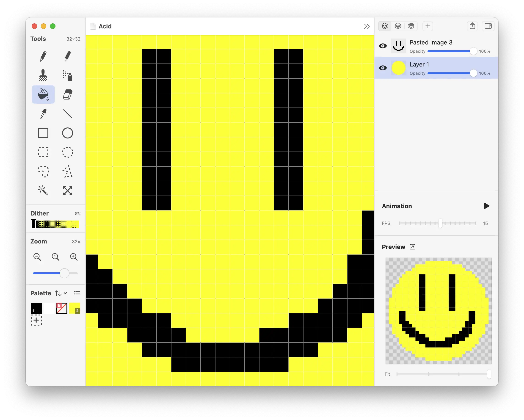This screenshot has width=524, height=420.
Task: Add a new layer with the plus button
Action: coord(428,26)
